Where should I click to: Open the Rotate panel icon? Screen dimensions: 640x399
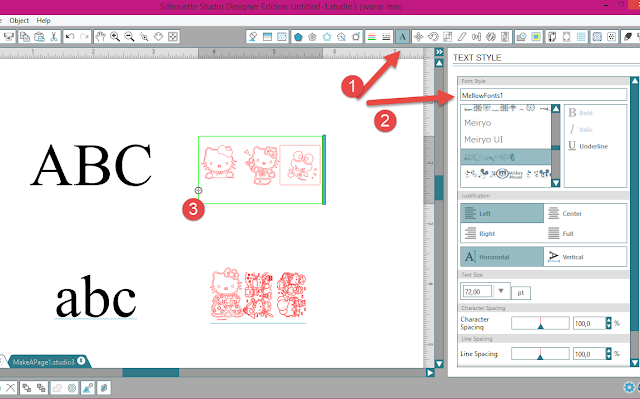click(x=433, y=37)
